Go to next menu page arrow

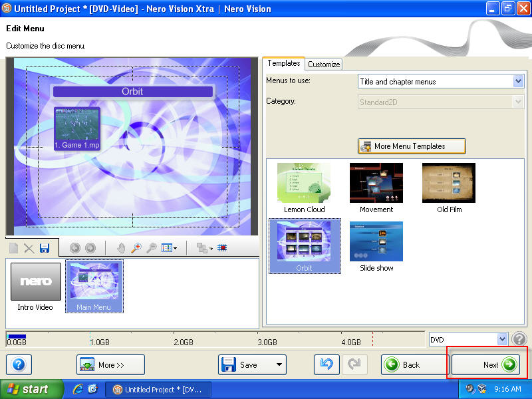click(90, 248)
